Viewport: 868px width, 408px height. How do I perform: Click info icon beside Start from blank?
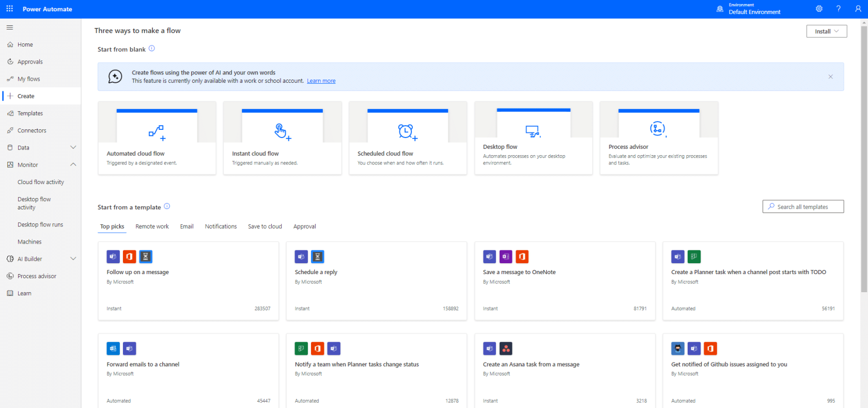(152, 49)
